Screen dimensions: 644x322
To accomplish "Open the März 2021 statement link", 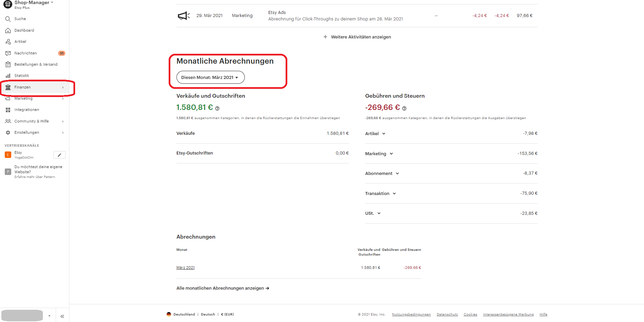I will click(x=185, y=268).
